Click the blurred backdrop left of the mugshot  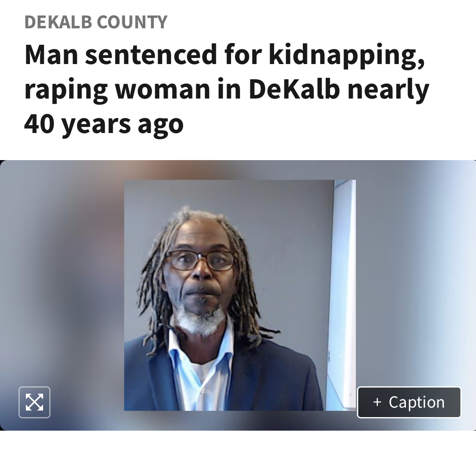[x=62, y=273]
